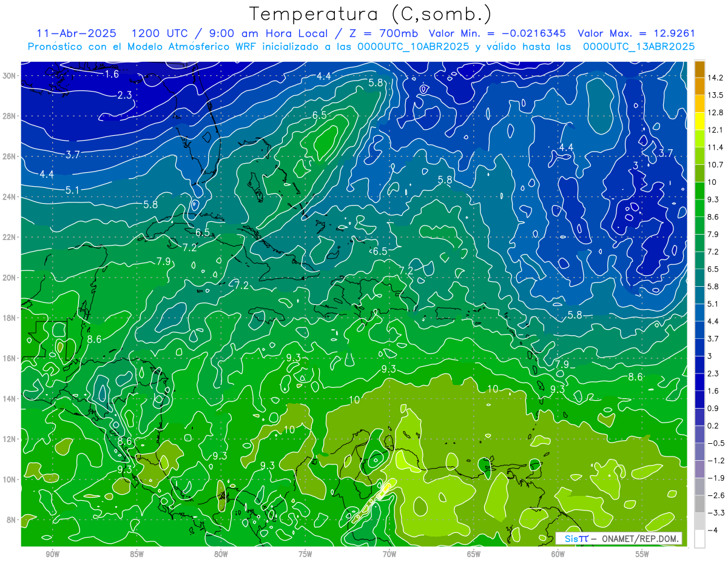Click the '30N' latitude axis label
The image size is (728, 562).
[8, 75]
